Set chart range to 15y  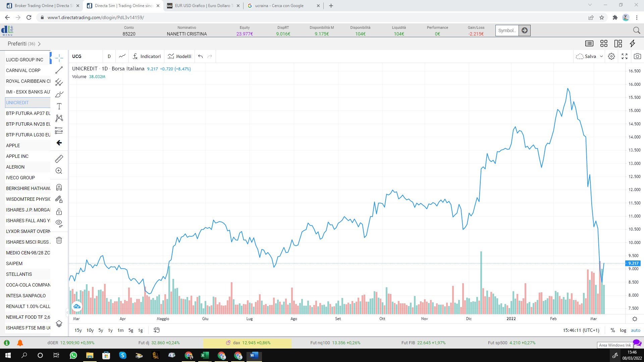(x=78, y=330)
